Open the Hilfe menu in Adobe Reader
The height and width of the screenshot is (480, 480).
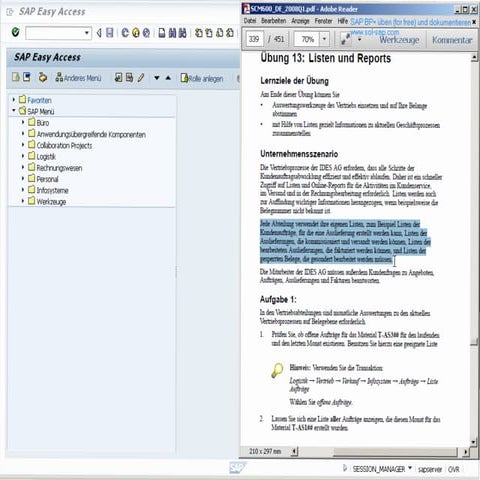[x=342, y=21]
